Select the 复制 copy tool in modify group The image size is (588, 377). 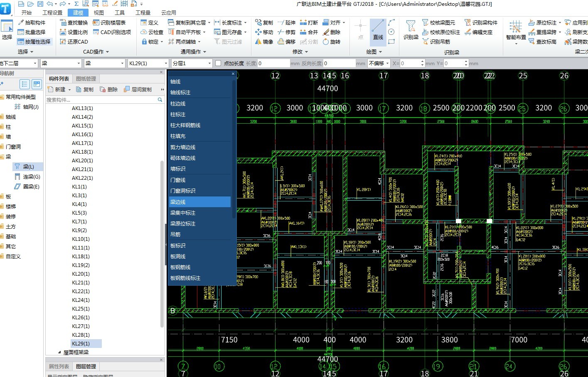pos(264,22)
